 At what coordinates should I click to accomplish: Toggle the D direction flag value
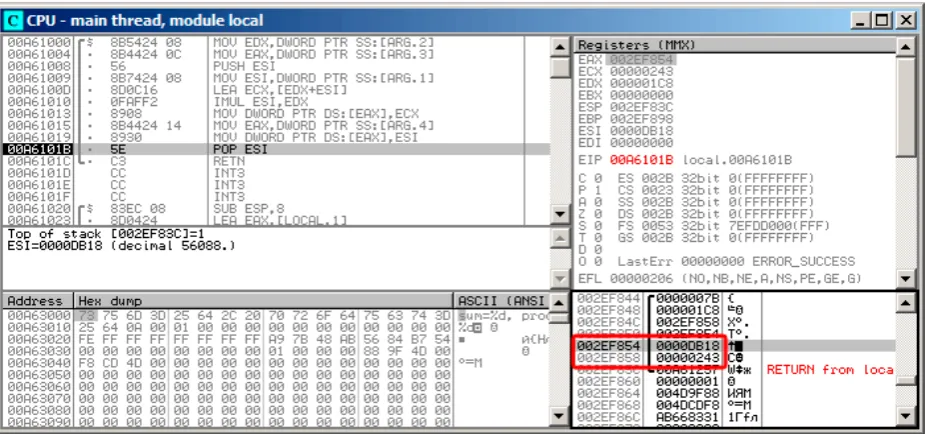(596, 249)
